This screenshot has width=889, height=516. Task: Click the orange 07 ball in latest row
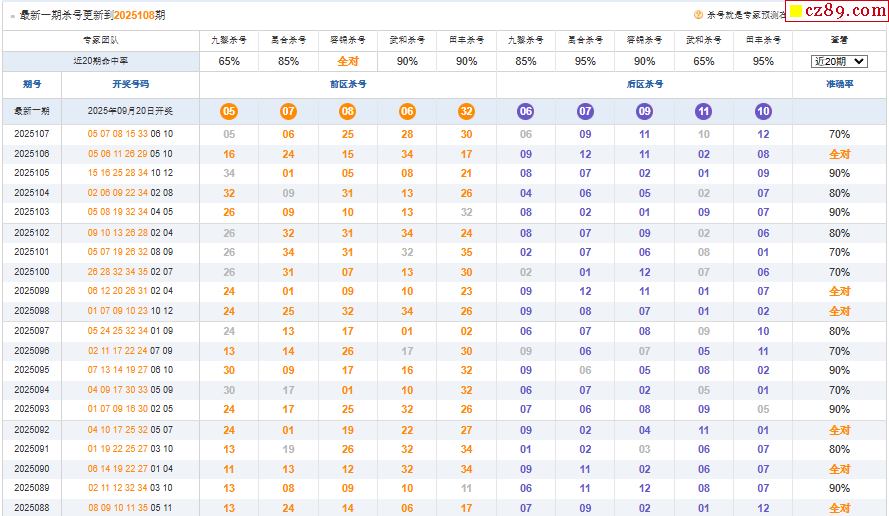click(288, 111)
